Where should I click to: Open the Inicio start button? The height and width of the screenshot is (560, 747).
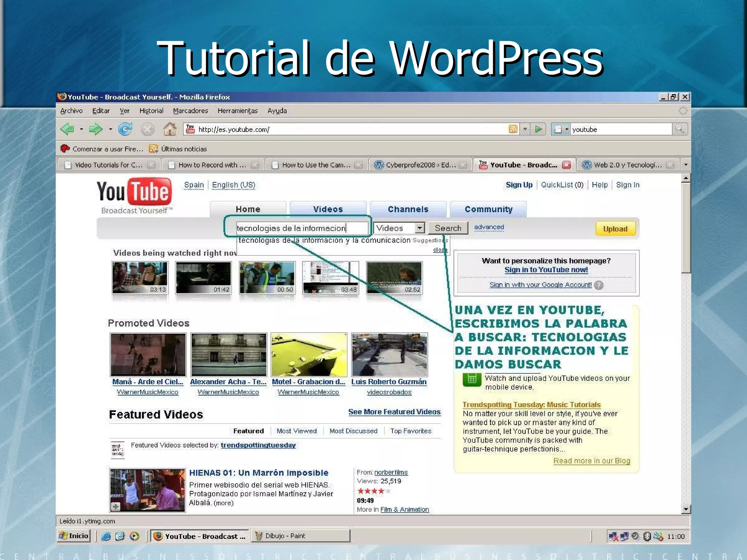coord(74,536)
